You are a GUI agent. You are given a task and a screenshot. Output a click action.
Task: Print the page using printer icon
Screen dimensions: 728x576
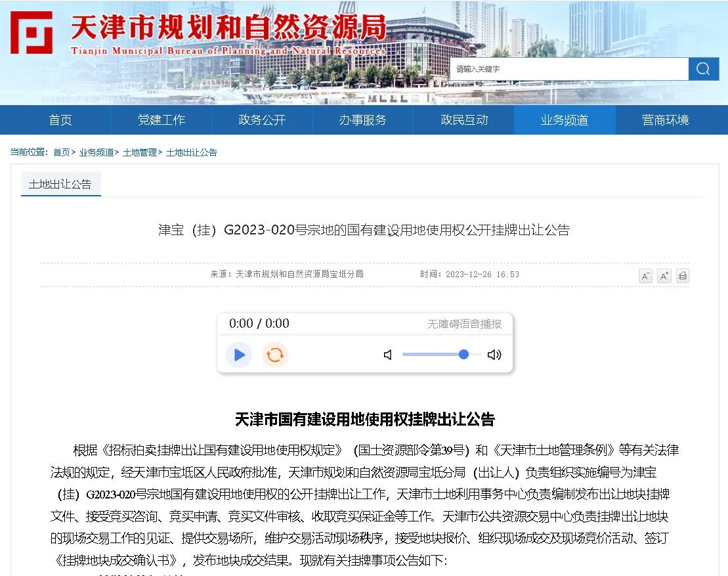(683, 276)
